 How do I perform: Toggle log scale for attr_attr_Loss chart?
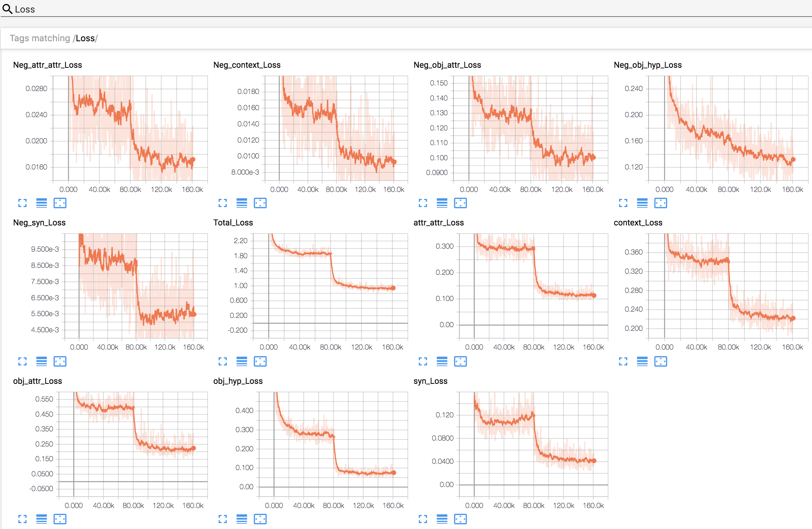442,361
